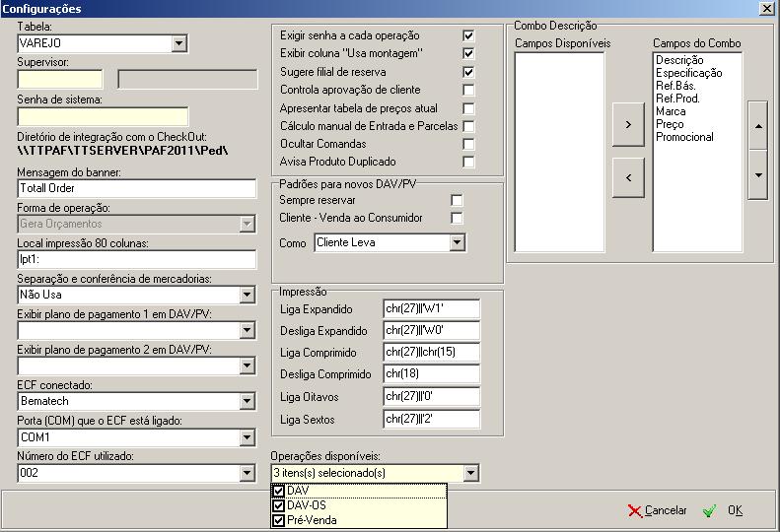Click the move right arrow button
The image size is (780, 532).
tap(628, 127)
